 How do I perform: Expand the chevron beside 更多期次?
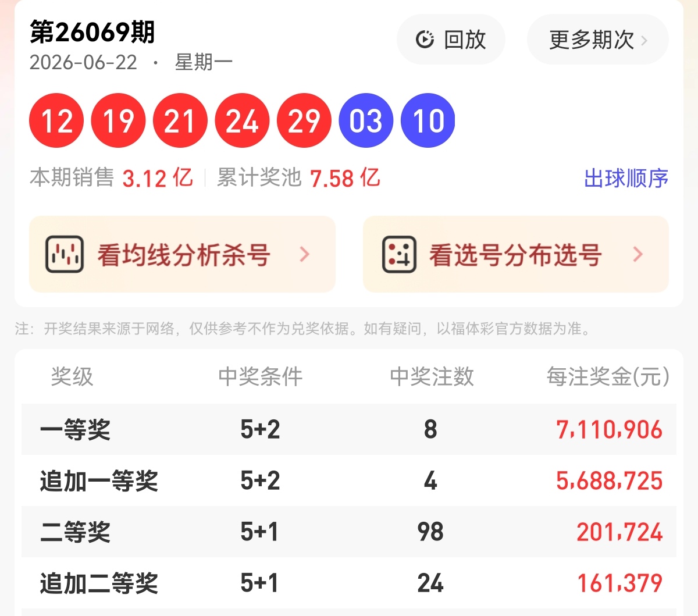(644, 40)
